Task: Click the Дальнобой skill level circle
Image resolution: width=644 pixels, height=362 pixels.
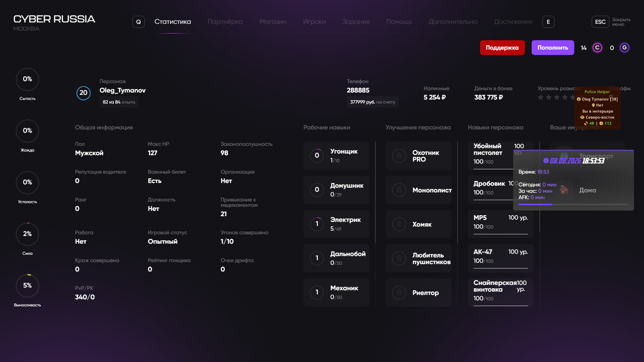Action: (317, 258)
